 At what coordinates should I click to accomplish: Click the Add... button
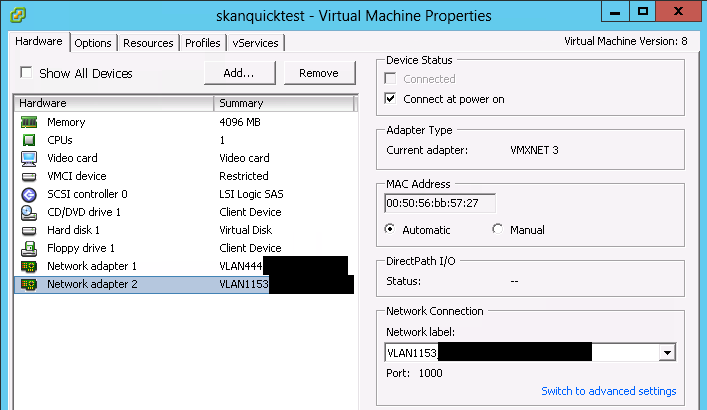click(238, 73)
